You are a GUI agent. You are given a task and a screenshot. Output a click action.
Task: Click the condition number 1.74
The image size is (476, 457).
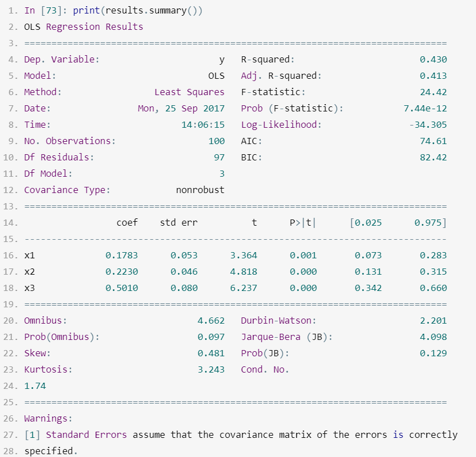[35, 386]
